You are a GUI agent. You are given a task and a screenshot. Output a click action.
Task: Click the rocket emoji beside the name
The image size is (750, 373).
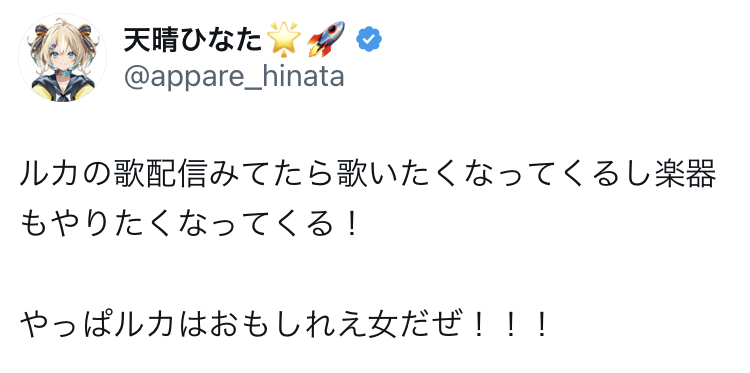point(326,40)
